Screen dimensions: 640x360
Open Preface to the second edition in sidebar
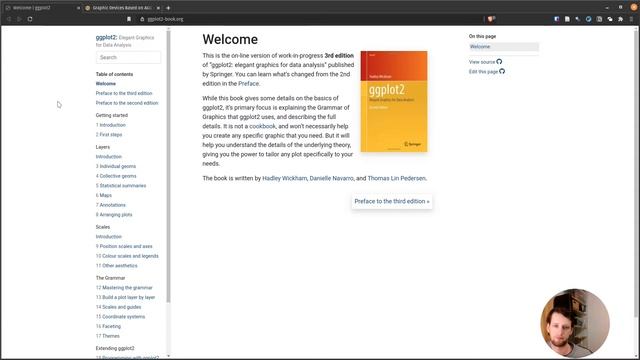coord(127,103)
